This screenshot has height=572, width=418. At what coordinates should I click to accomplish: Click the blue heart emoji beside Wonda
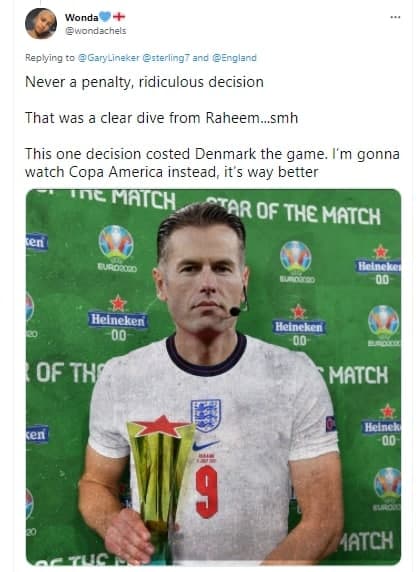point(105,16)
